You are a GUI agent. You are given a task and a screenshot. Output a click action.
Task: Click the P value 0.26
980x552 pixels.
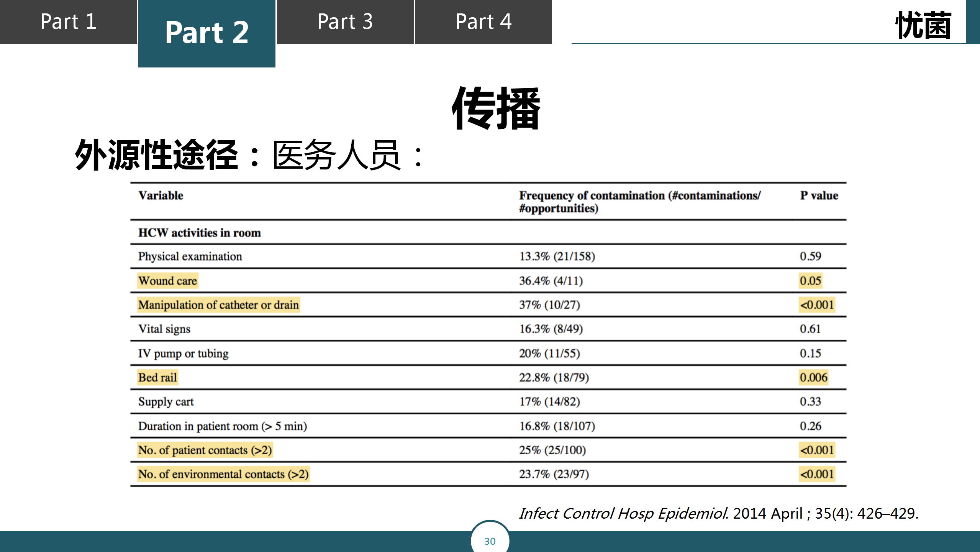point(810,426)
